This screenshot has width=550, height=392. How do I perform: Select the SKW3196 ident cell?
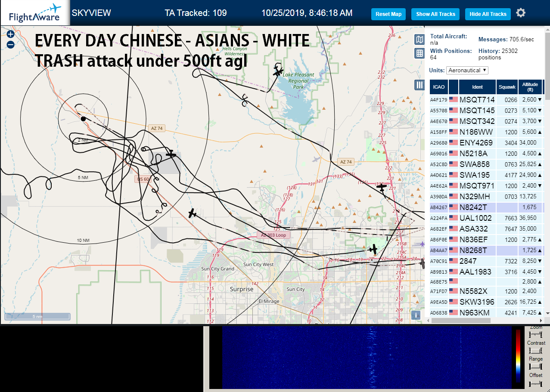477,302
